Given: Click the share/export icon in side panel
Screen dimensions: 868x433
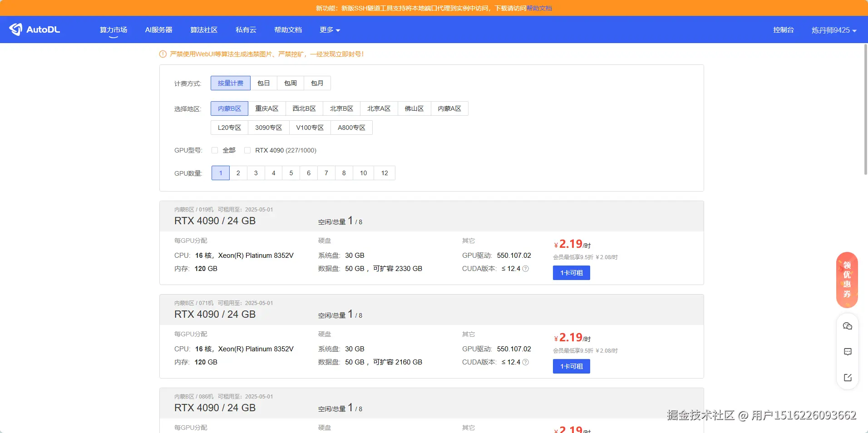Looking at the screenshot, I should click(x=848, y=378).
